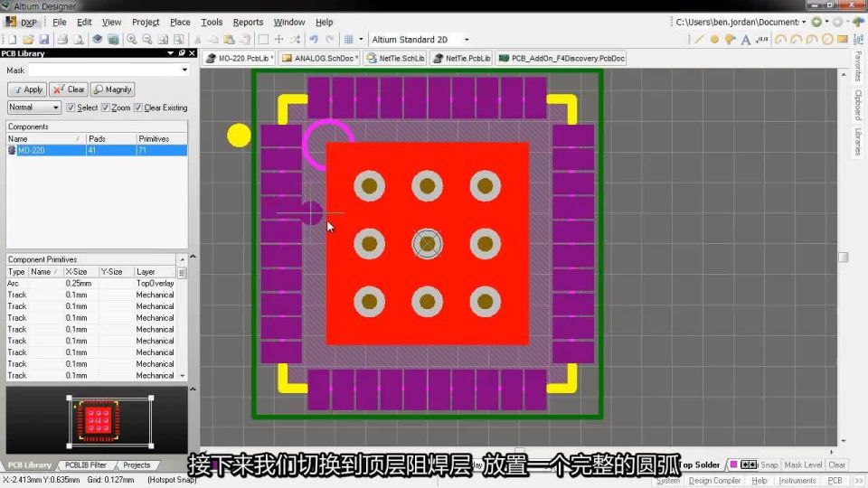Click the Clear filter button

click(69, 89)
